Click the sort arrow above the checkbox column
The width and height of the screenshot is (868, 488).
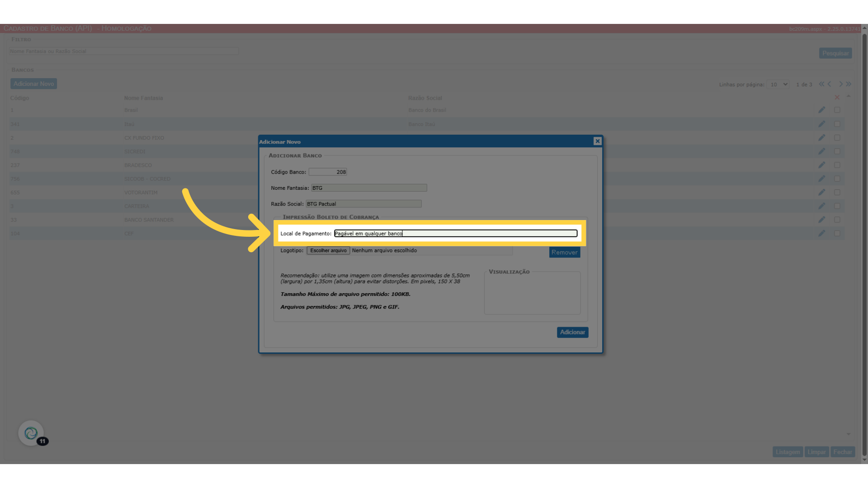pyautogui.click(x=849, y=96)
